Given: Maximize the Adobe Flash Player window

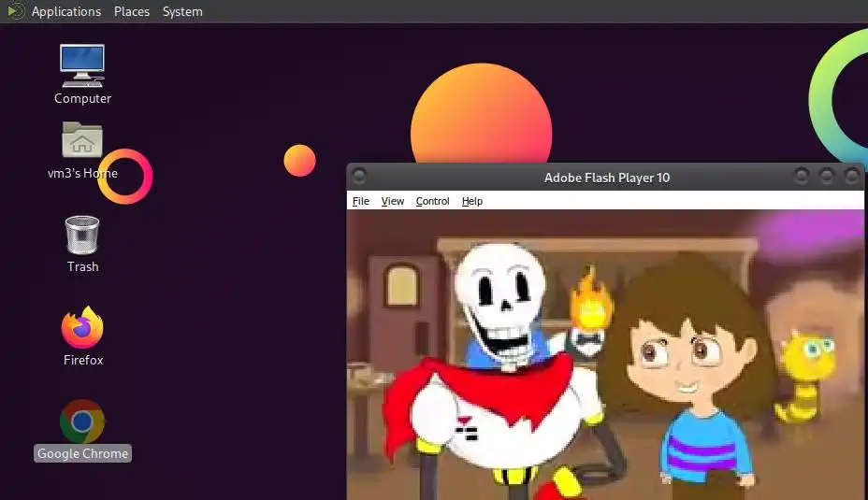Looking at the screenshot, I should [827, 177].
